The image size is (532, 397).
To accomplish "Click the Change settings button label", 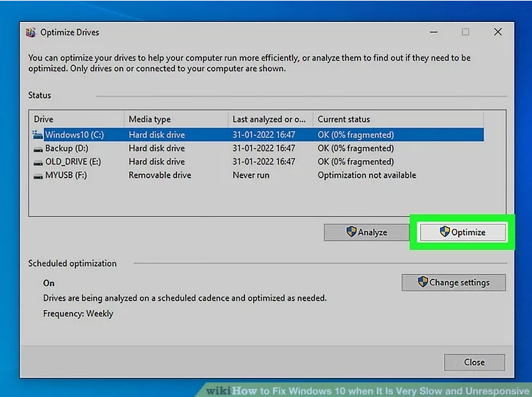I will [x=459, y=282].
